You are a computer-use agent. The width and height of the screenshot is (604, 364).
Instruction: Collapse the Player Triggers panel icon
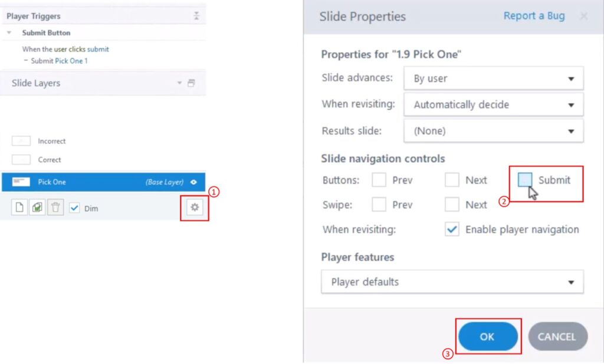click(x=196, y=17)
